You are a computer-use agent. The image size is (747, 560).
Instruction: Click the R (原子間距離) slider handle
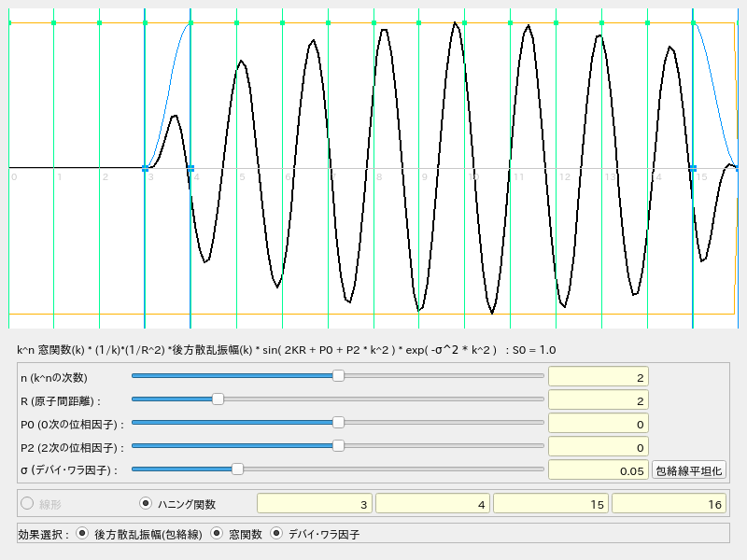coord(218,399)
